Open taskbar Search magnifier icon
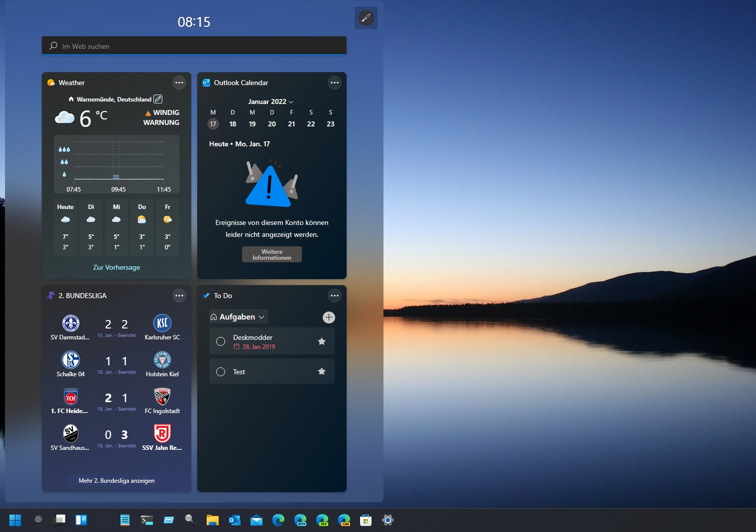 pos(37,520)
